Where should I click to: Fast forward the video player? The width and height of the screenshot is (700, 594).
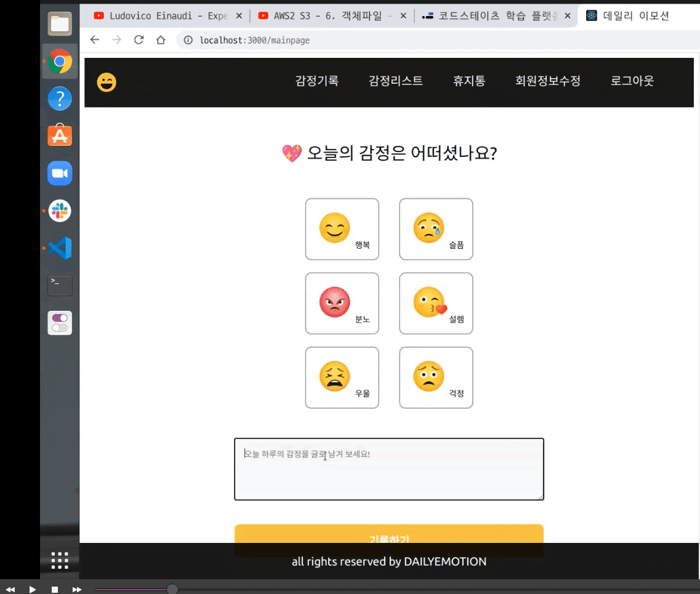77,590
